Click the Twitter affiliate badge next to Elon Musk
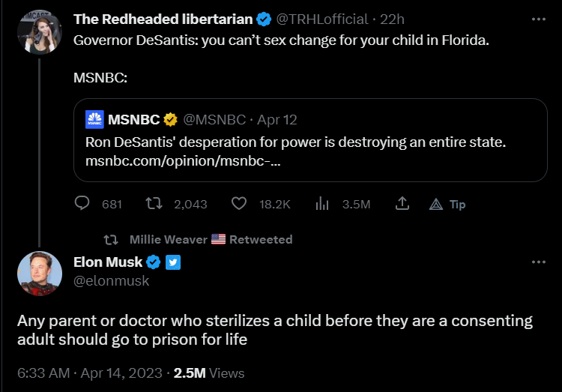This screenshot has width=562, height=392. [x=173, y=262]
